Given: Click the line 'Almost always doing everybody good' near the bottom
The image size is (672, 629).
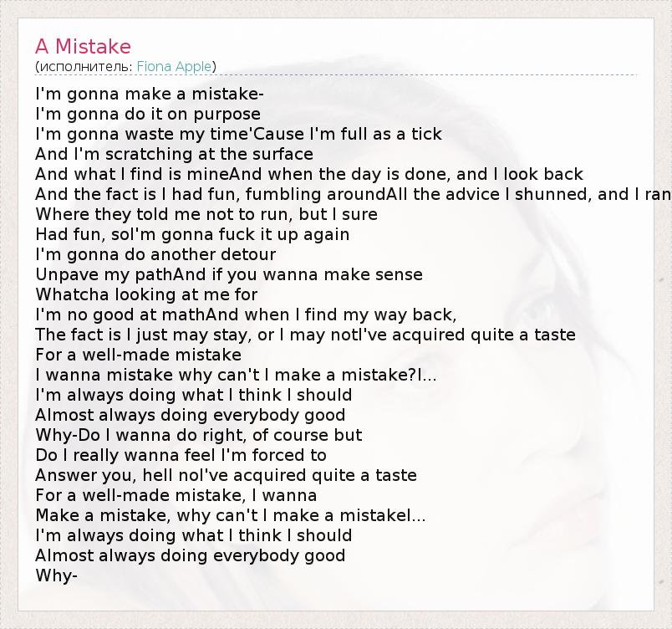Looking at the screenshot, I should 191,555.
